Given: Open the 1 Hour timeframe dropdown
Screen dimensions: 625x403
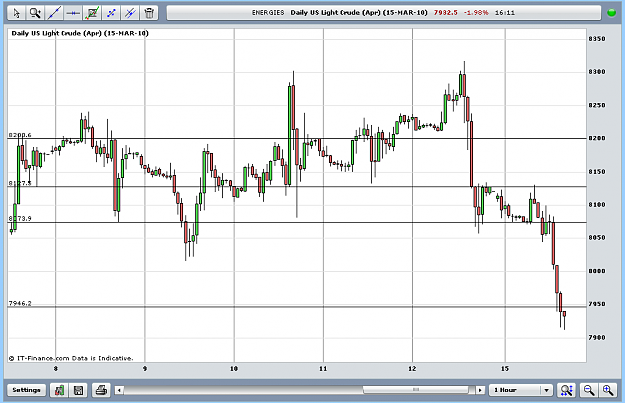Looking at the screenshot, I should point(520,390).
